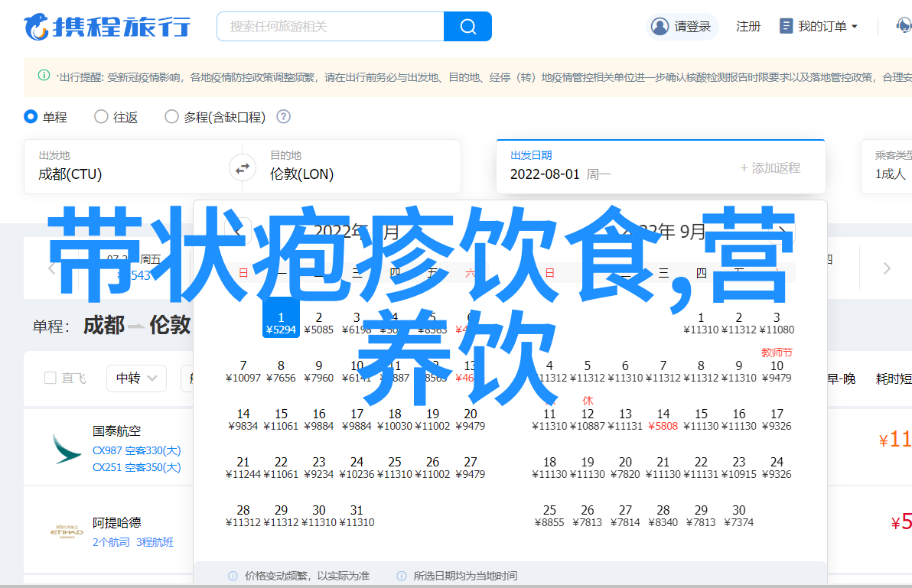Click the 请登录 user avatar icon
The width and height of the screenshot is (912, 588).
tap(660, 27)
